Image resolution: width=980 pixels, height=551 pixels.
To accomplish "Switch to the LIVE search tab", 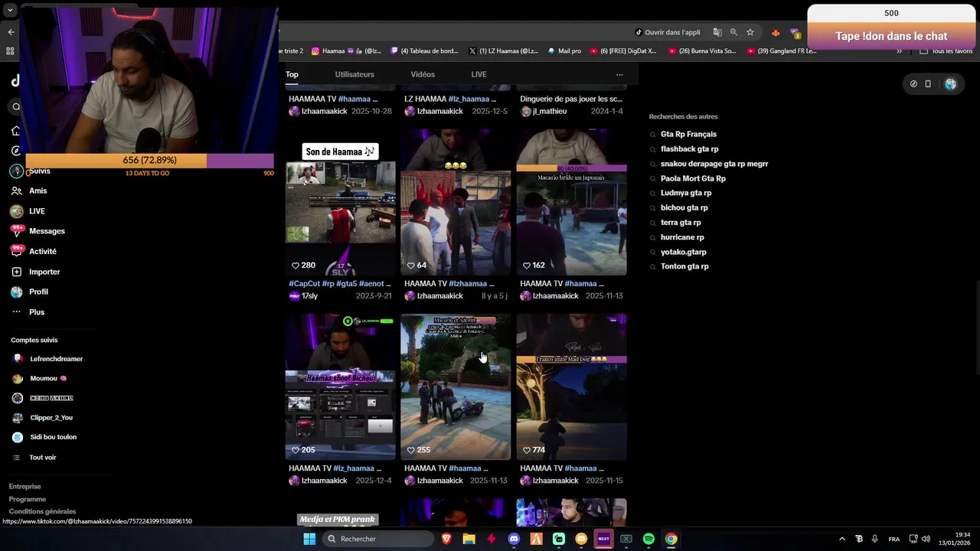I will (479, 74).
